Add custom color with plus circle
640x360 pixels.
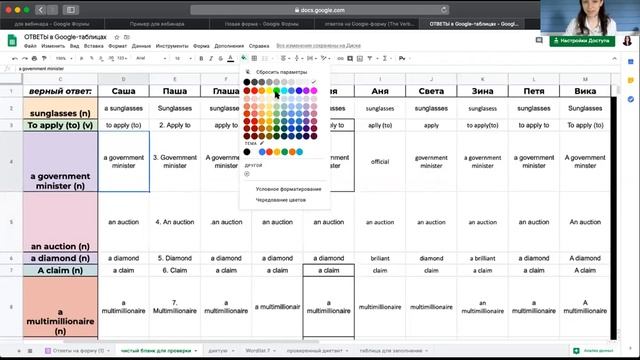247,174
